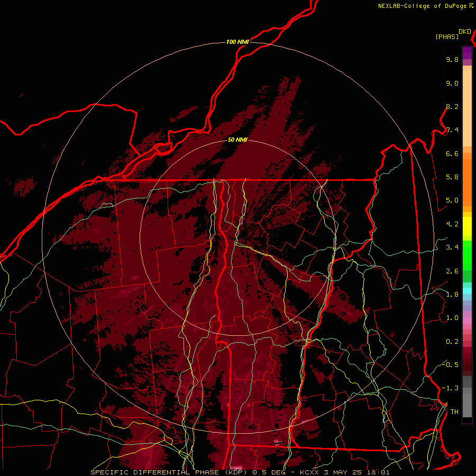Image resolution: width=476 pixels, height=476 pixels.
Task: Select the 0.2 value on color scale
Action: [452, 342]
